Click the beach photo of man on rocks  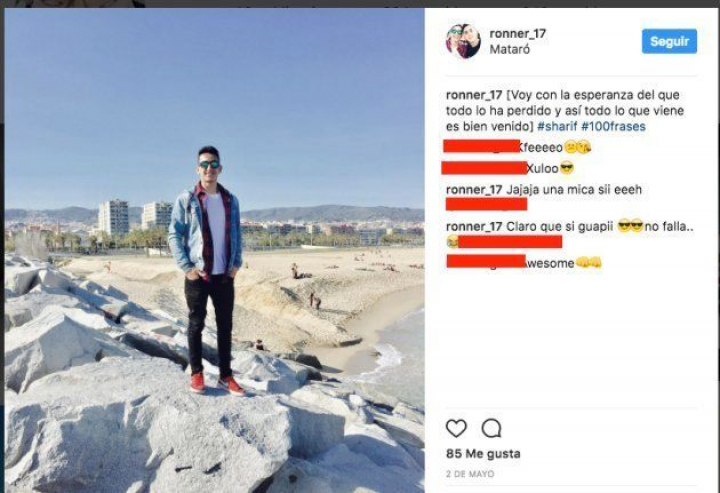click(x=214, y=250)
